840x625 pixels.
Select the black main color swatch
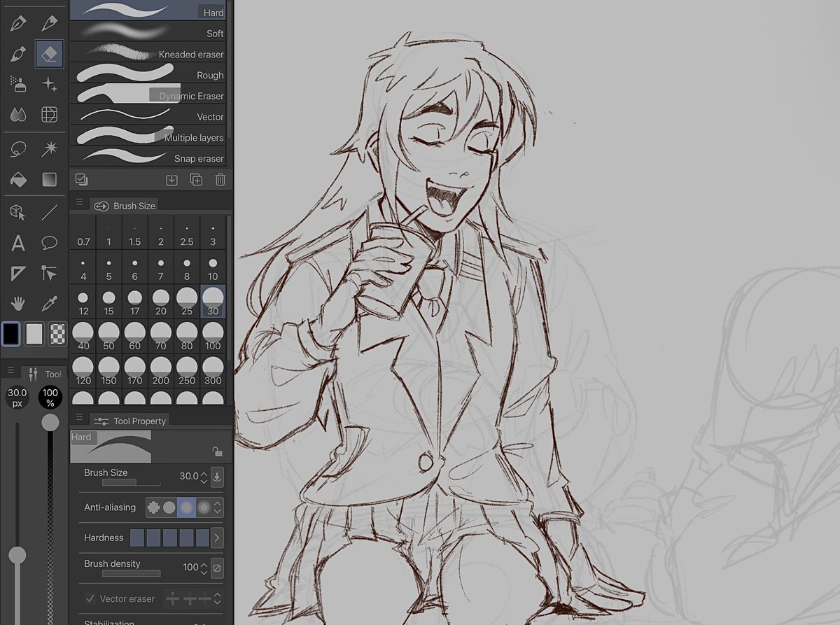(11, 335)
